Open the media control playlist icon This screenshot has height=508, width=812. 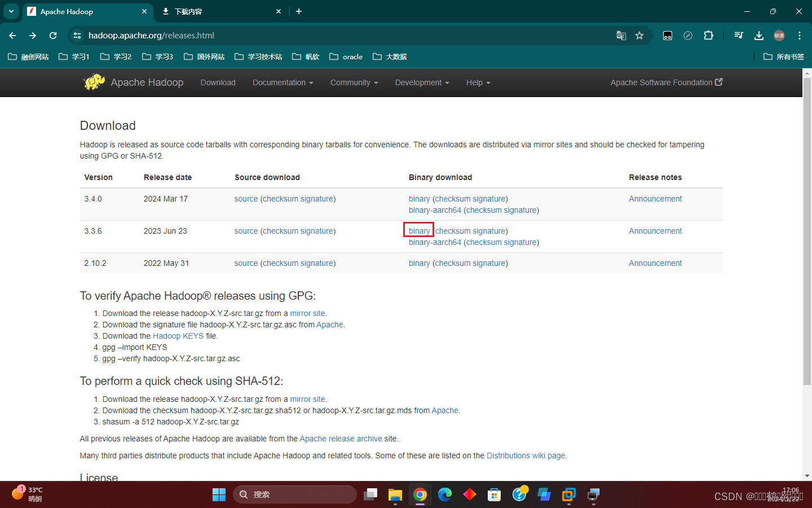[739, 36]
